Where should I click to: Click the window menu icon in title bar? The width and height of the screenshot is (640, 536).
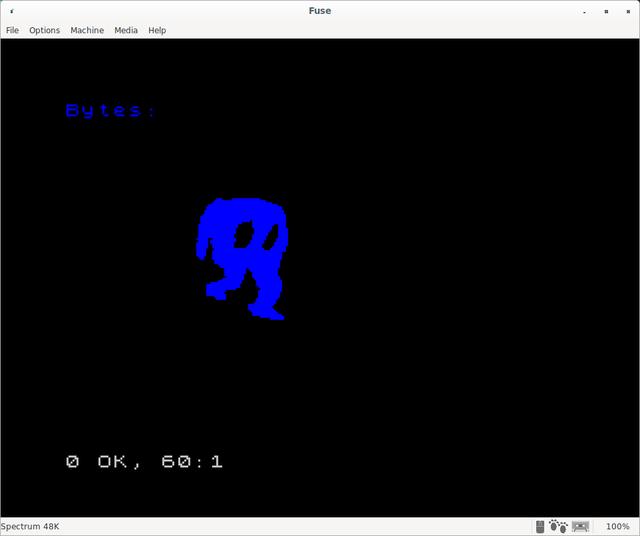11,11
